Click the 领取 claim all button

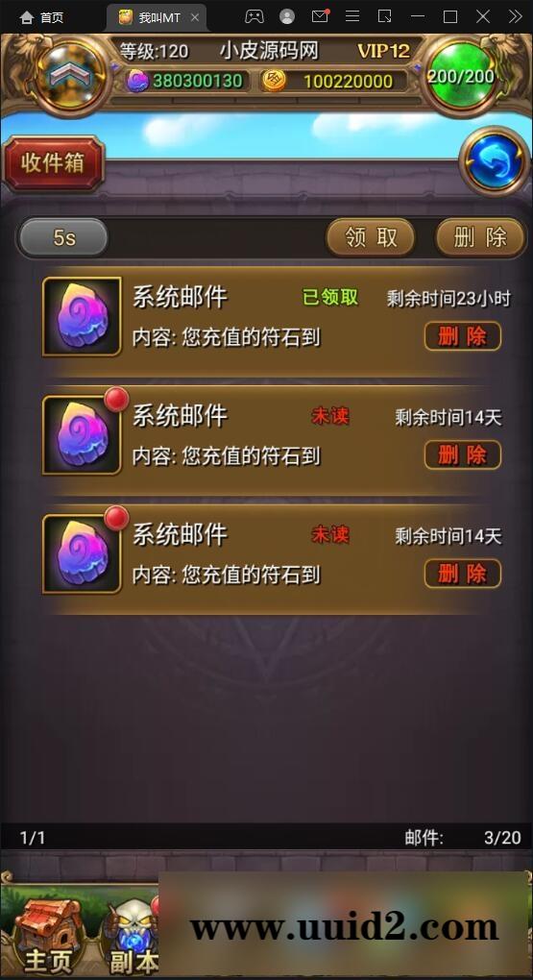(x=371, y=237)
